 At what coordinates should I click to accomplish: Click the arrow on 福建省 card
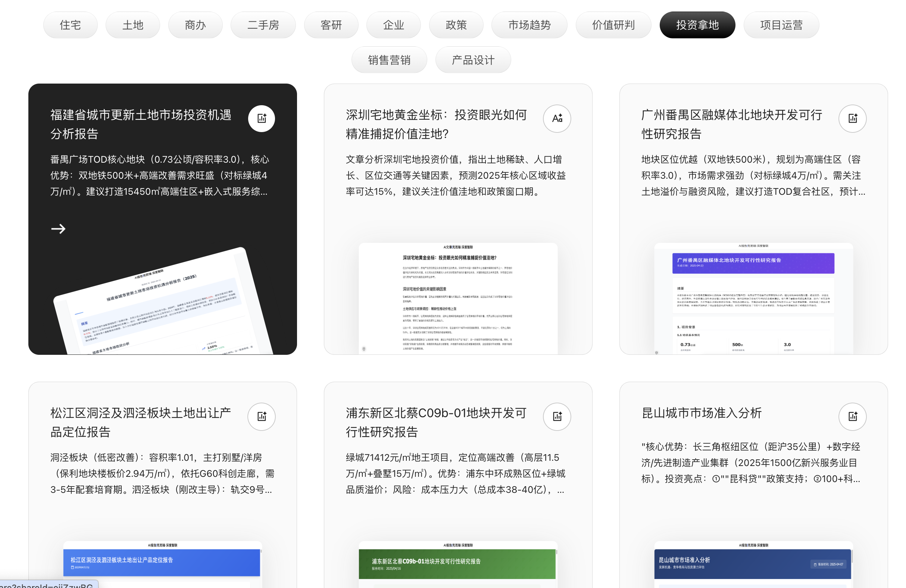click(58, 229)
